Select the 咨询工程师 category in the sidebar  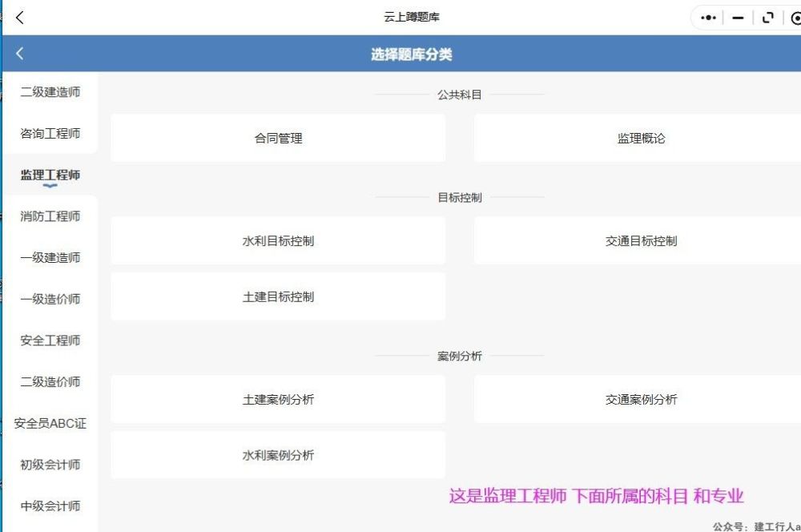tap(50, 134)
